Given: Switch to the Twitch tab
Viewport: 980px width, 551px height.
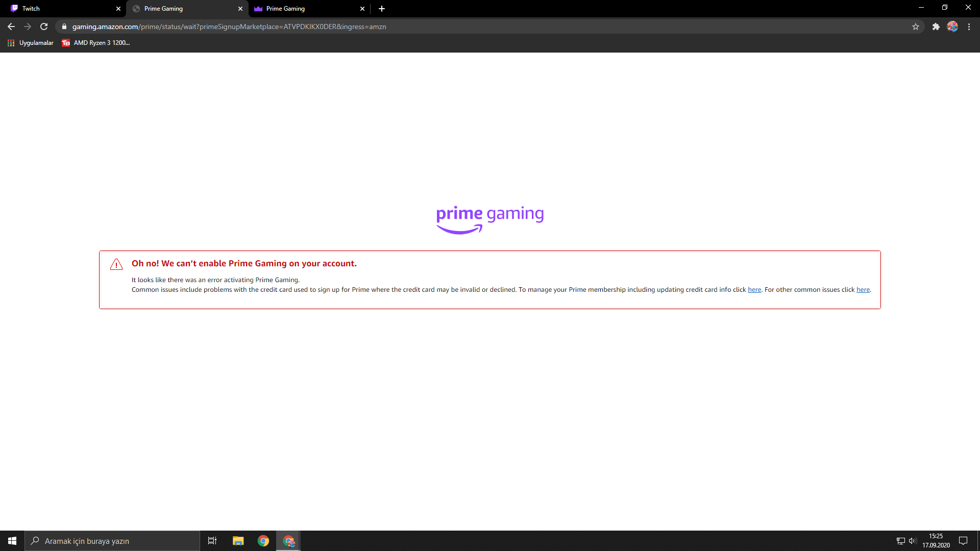Looking at the screenshot, I should tap(61, 9).
